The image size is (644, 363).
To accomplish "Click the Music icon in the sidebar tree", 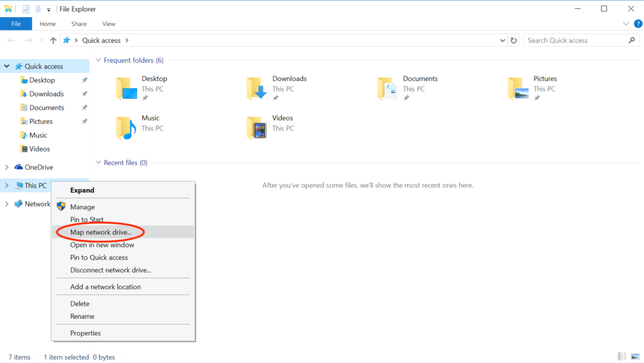I will point(24,135).
